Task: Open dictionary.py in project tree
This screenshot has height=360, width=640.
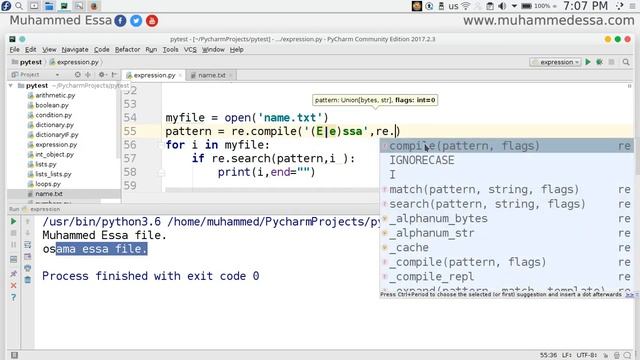Action: [x=54, y=125]
